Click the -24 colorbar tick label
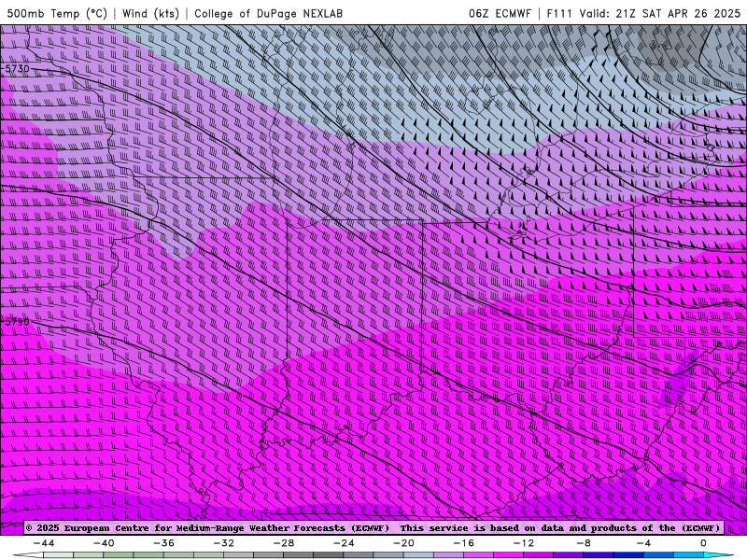This screenshot has height=560, width=747. tap(344, 543)
